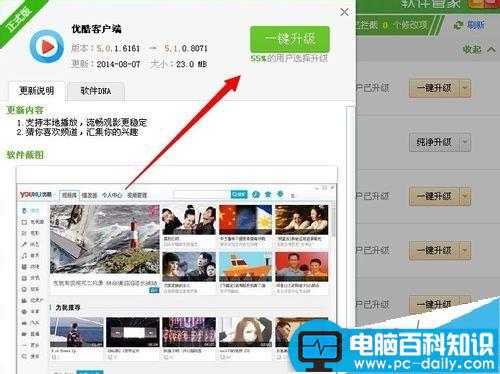500x374 pixels.
Task: Click the Youku blue play logo icon
Action: (47, 46)
